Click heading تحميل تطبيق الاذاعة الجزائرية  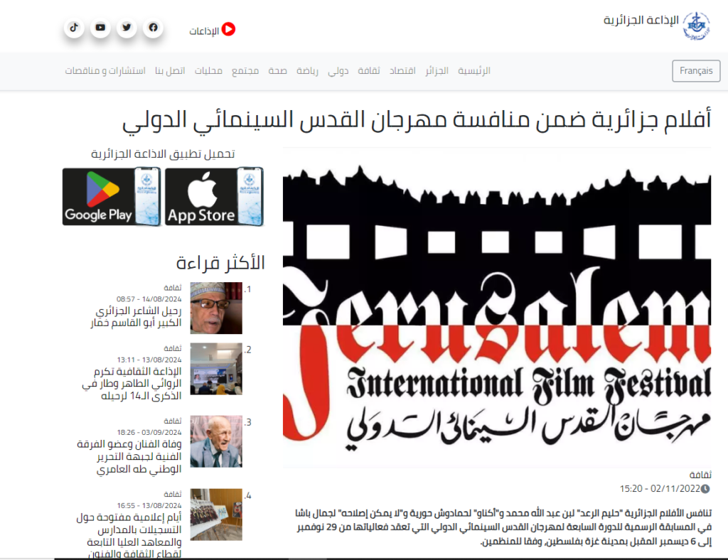coord(163,154)
